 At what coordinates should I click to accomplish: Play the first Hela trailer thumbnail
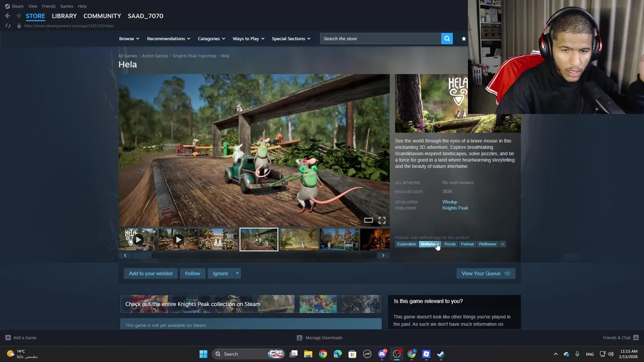[x=138, y=240]
